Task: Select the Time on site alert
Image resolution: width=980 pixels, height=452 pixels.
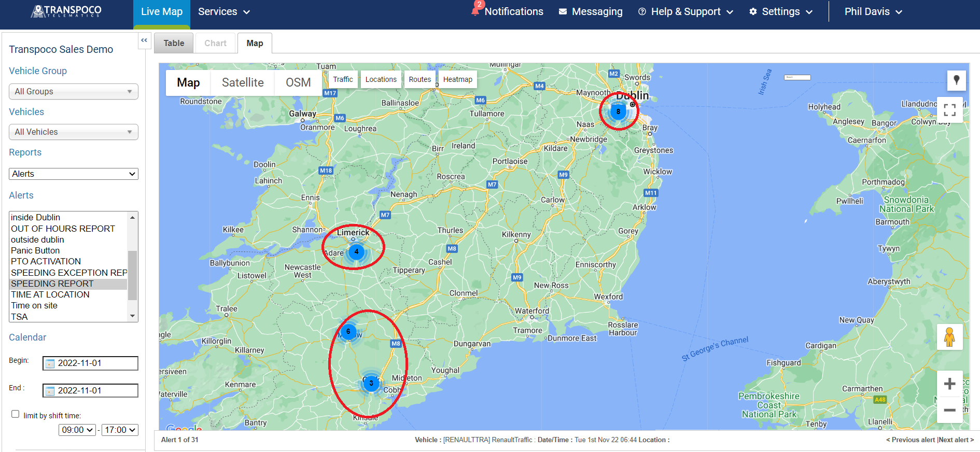Action: click(68, 305)
